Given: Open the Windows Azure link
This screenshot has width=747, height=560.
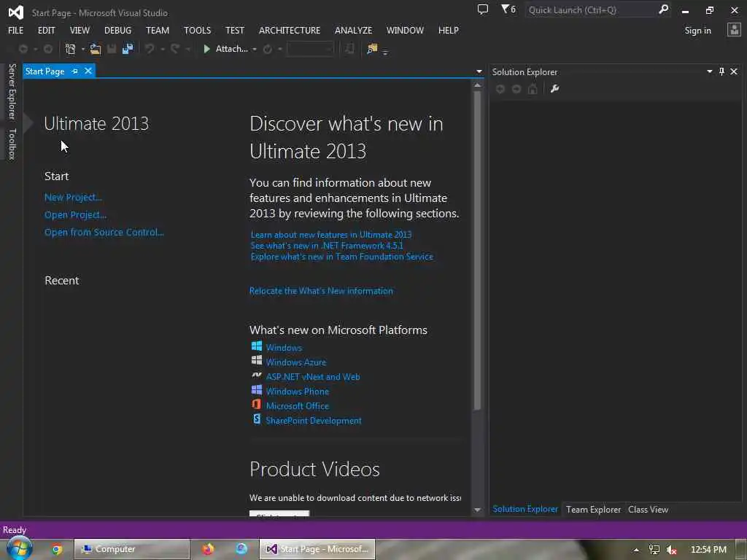Looking at the screenshot, I should point(296,362).
